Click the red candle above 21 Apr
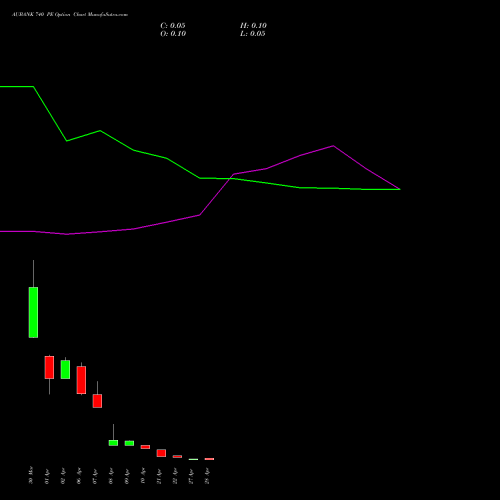Image resolution: width=500 pixels, height=500 pixels. coord(161,453)
